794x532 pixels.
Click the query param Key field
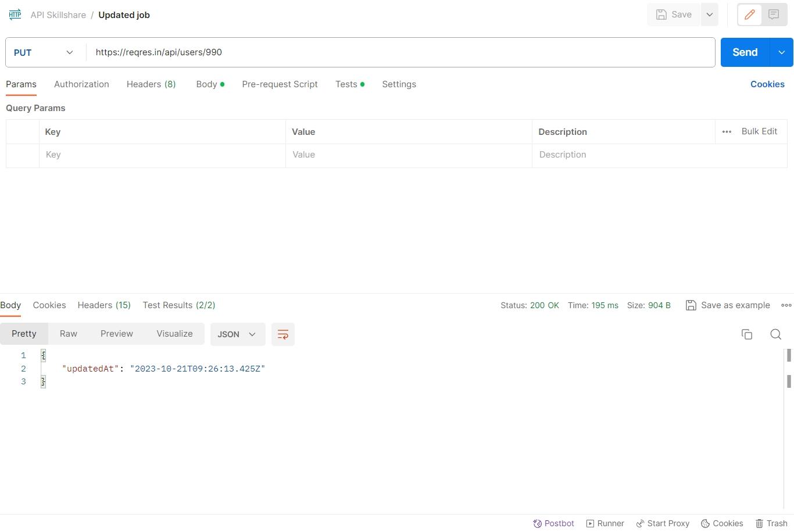pos(162,155)
